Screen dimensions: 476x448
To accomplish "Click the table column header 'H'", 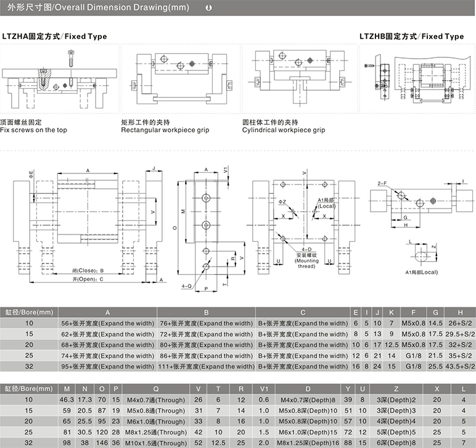I will tap(460, 312).
